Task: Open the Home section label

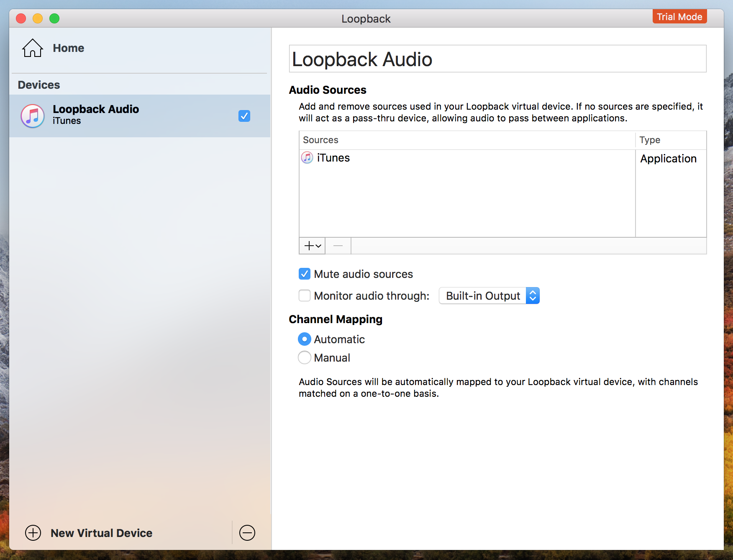Action: 69,48
